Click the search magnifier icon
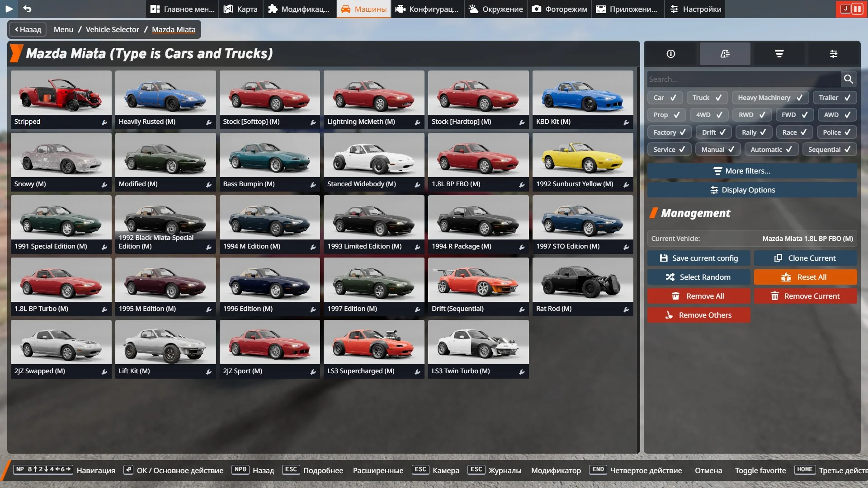The width and height of the screenshot is (868, 488). (849, 79)
